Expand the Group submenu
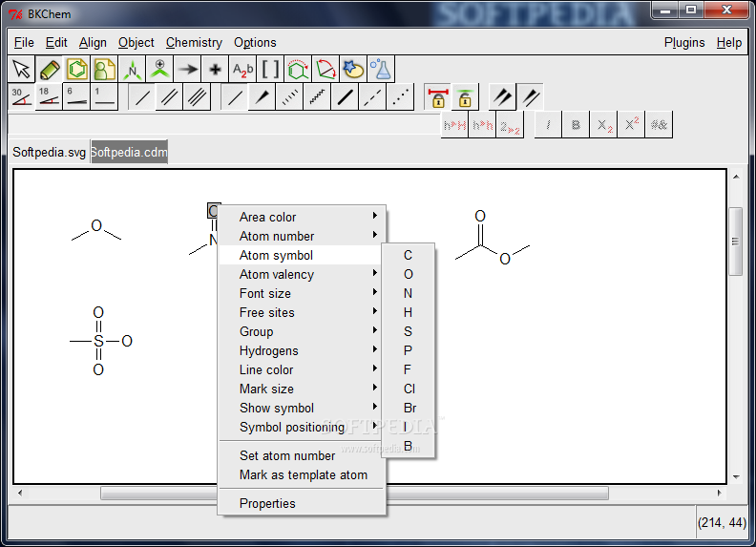 pyautogui.click(x=302, y=331)
